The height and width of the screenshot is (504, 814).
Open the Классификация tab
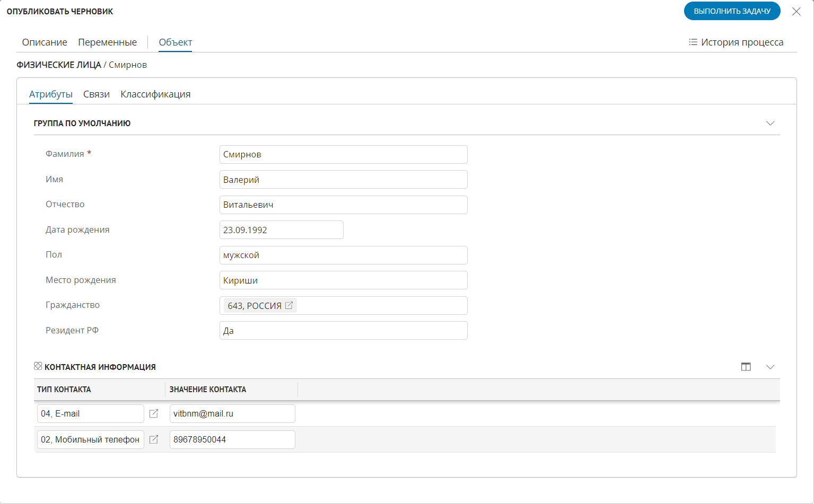(155, 94)
